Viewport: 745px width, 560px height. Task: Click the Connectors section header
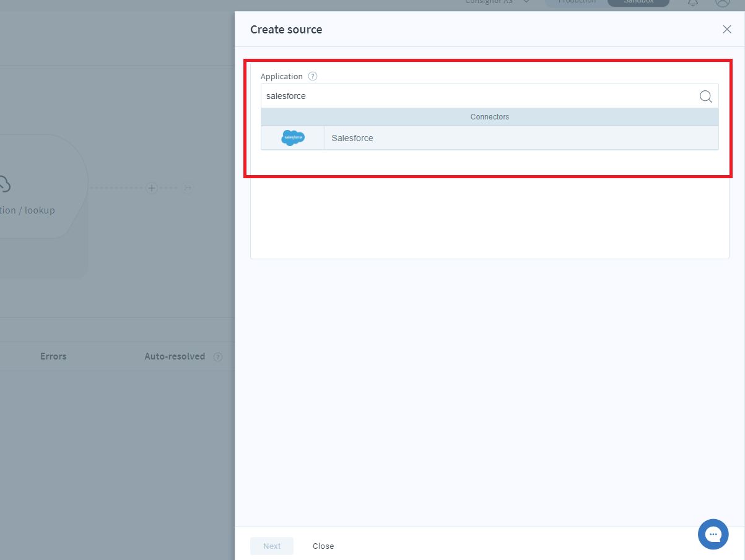(x=489, y=117)
